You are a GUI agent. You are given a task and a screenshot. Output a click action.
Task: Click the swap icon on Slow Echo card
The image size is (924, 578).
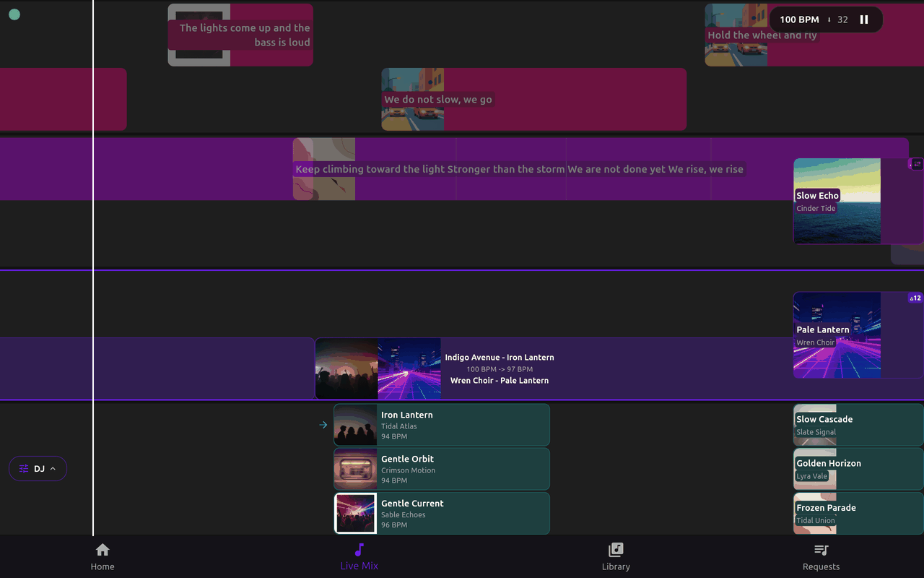pos(916,164)
